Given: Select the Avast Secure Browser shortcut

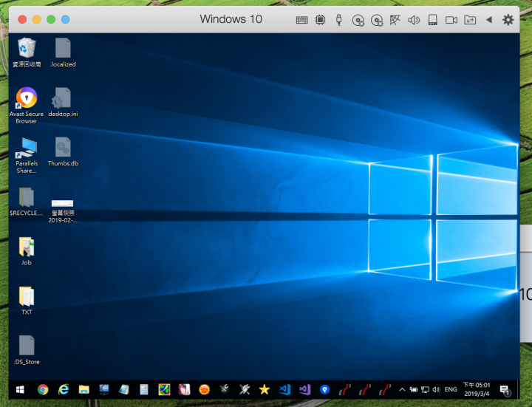Looking at the screenshot, I should tap(27, 106).
